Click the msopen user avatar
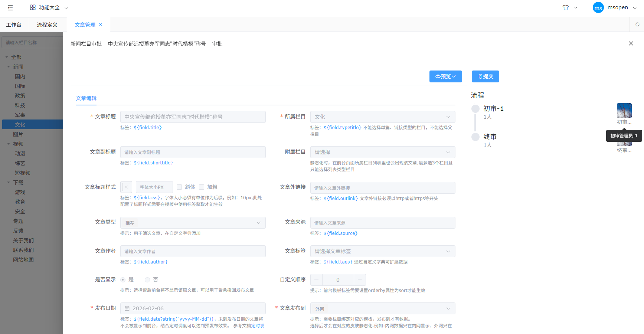The width and height of the screenshot is (644, 334). click(x=598, y=8)
